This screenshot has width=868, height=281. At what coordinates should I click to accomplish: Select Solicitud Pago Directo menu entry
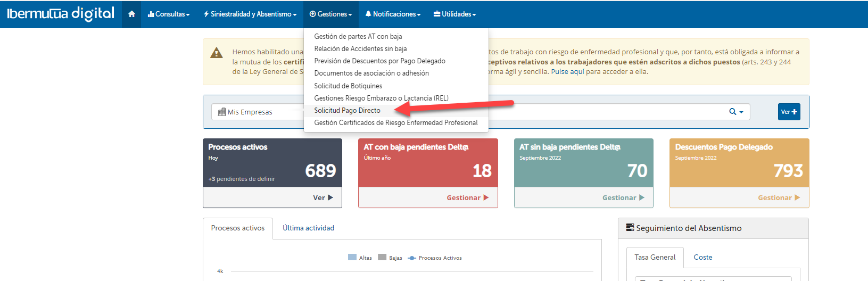pyautogui.click(x=347, y=111)
